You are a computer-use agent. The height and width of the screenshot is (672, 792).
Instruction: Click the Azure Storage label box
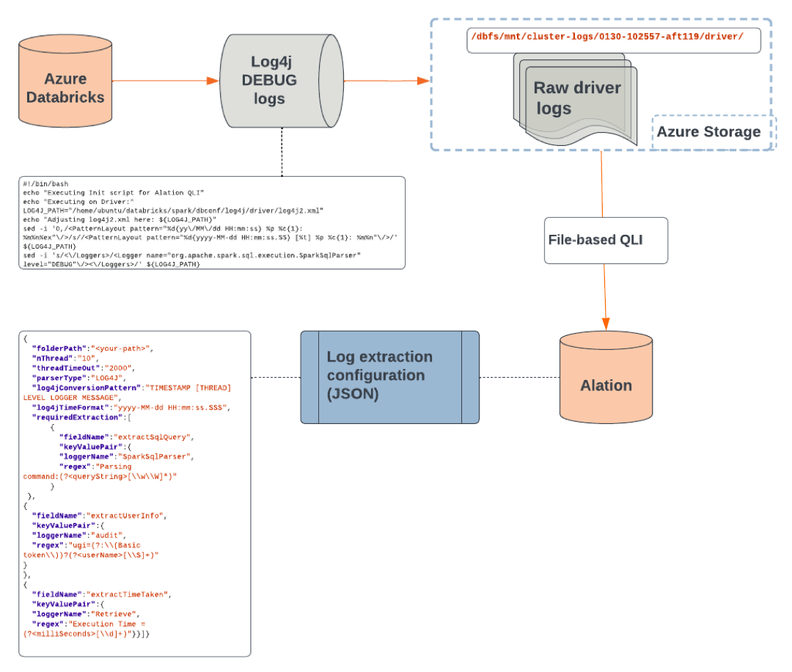pos(714,132)
